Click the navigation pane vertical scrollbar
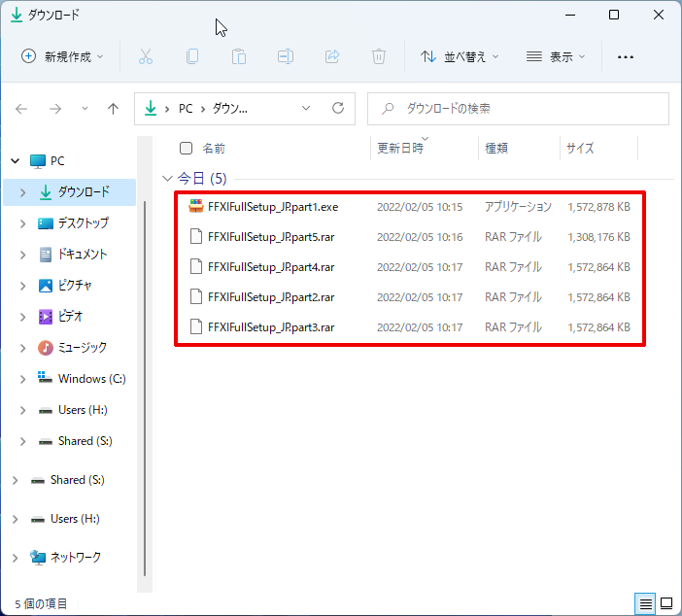The image size is (682, 616). tap(145, 387)
